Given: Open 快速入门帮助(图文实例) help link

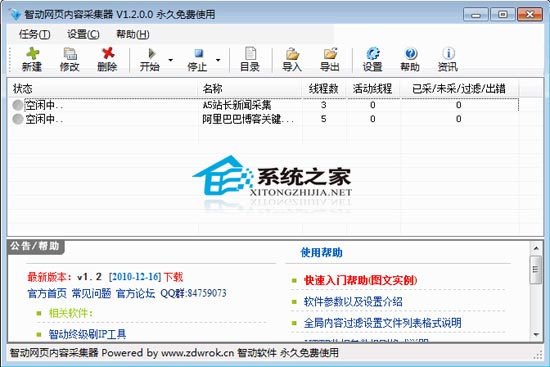Looking at the screenshot, I should [x=361, y=280].
